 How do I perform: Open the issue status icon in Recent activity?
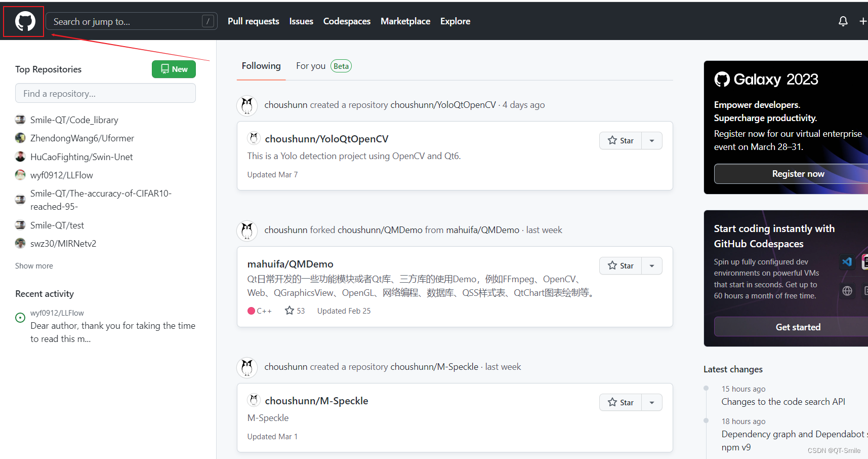20,318
